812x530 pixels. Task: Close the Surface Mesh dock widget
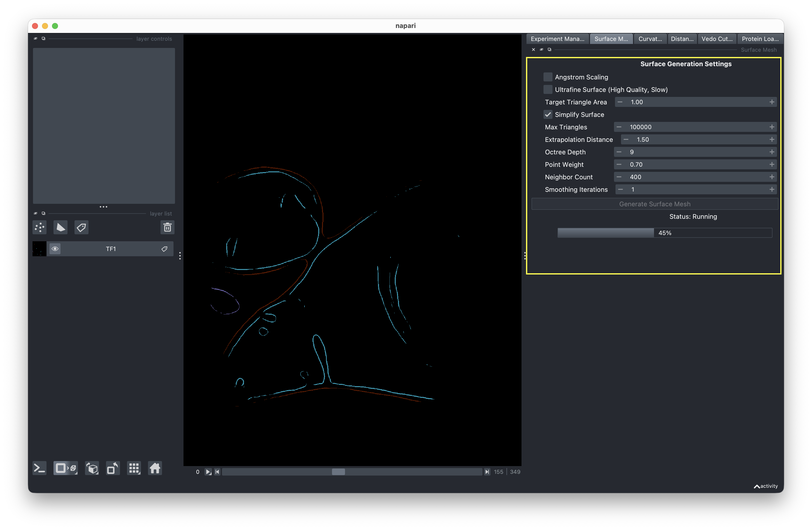pyautogui.click(x=533, y=50)
